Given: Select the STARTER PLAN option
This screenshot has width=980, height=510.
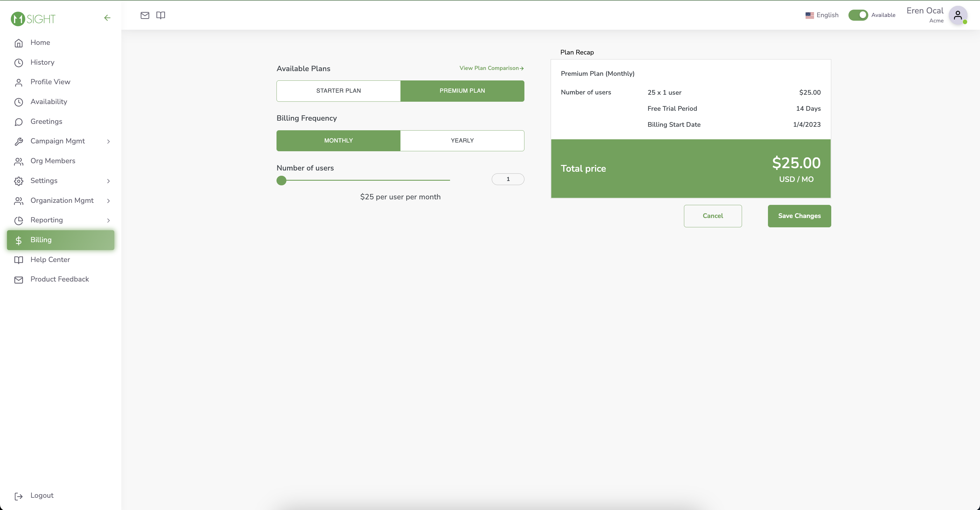Looking at the screenshot, I should [x=338, y=91].
